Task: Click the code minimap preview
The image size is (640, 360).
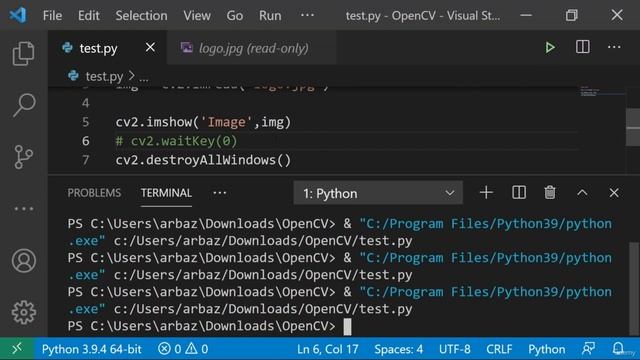Action: click(x=602, y=91)
